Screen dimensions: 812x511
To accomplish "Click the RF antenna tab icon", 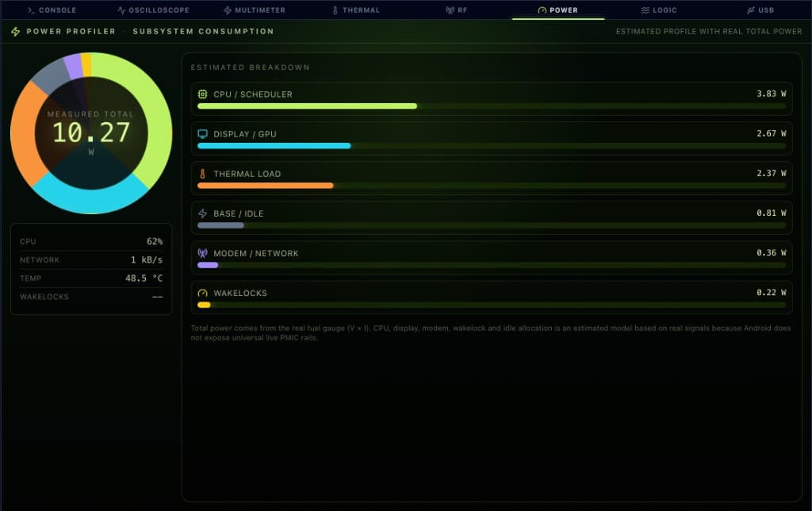I will [x=450, y=10].
